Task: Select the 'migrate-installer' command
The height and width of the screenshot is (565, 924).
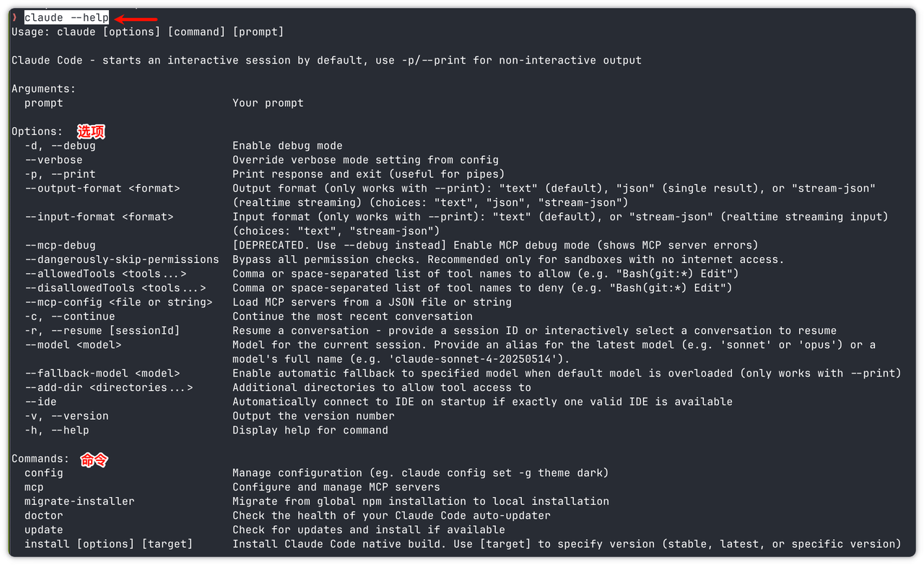Action: click(x=79, y=501)
